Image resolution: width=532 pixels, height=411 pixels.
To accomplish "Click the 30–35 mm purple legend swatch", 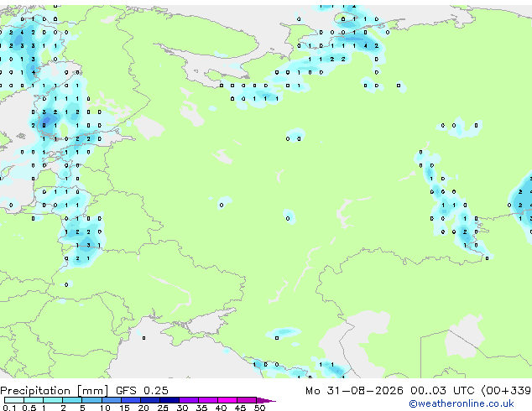I will [x=189, y=400].
